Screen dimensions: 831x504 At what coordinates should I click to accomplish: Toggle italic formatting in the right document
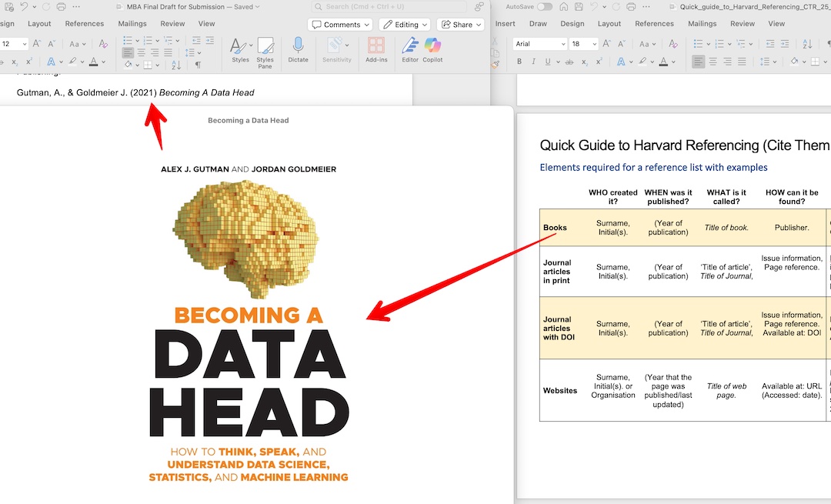click(x=533, y=61)
